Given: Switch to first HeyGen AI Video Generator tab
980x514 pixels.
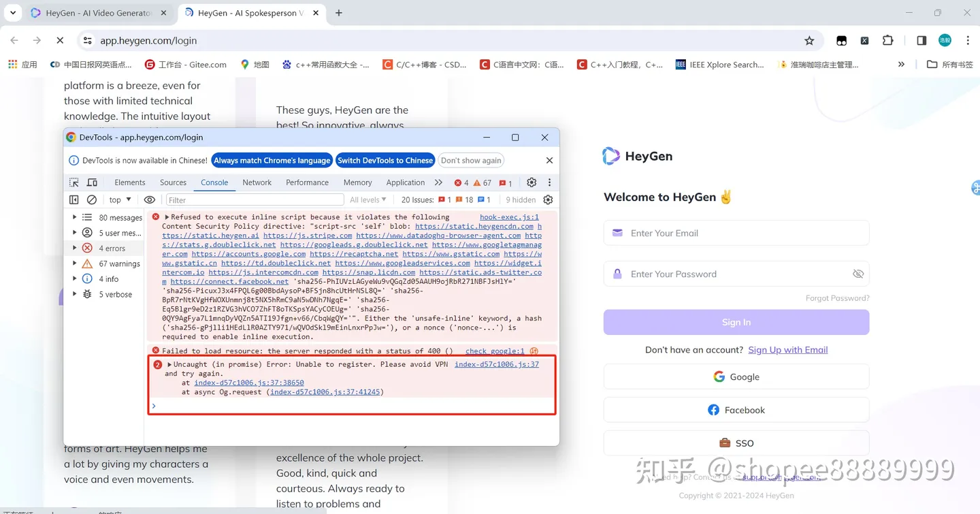Looking at the screenshot, I should point(99,13).
